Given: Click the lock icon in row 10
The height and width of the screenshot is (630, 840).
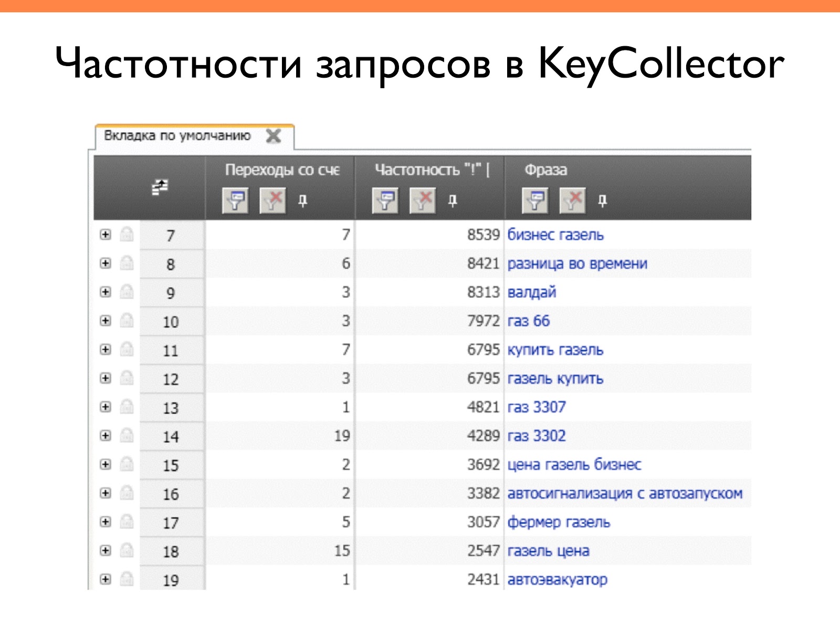Looking at the screenshot, I should pyautogui.click(x=127, y=320).
